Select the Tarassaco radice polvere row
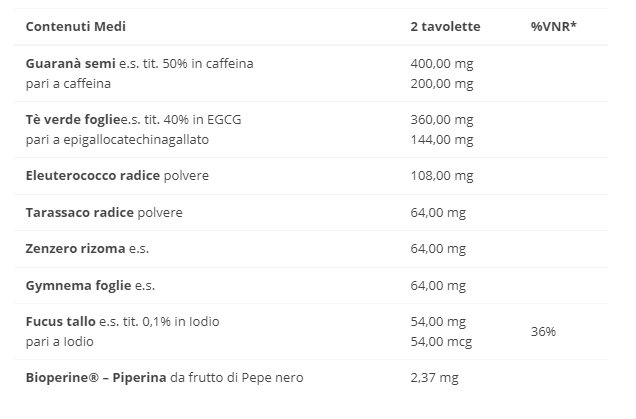Viewport: 636px width, 419px height. pos(311,213)
